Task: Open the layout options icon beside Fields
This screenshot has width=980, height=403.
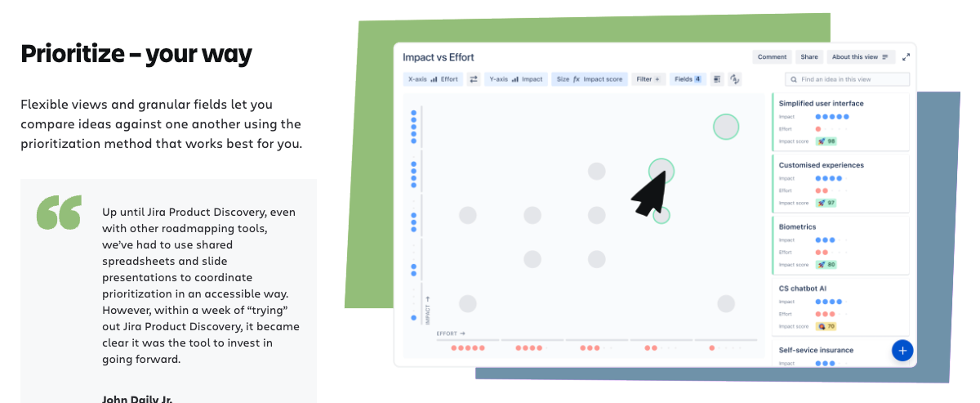Action: (716, 79)
